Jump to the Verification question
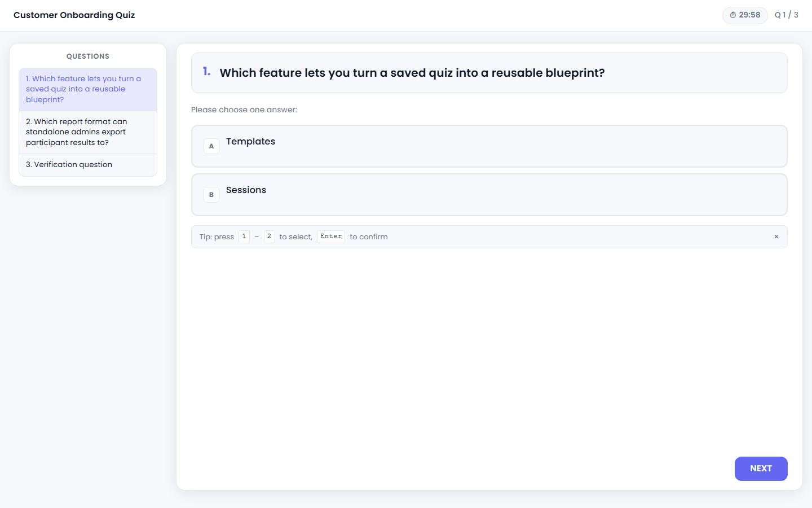 [x=88, y=165]
